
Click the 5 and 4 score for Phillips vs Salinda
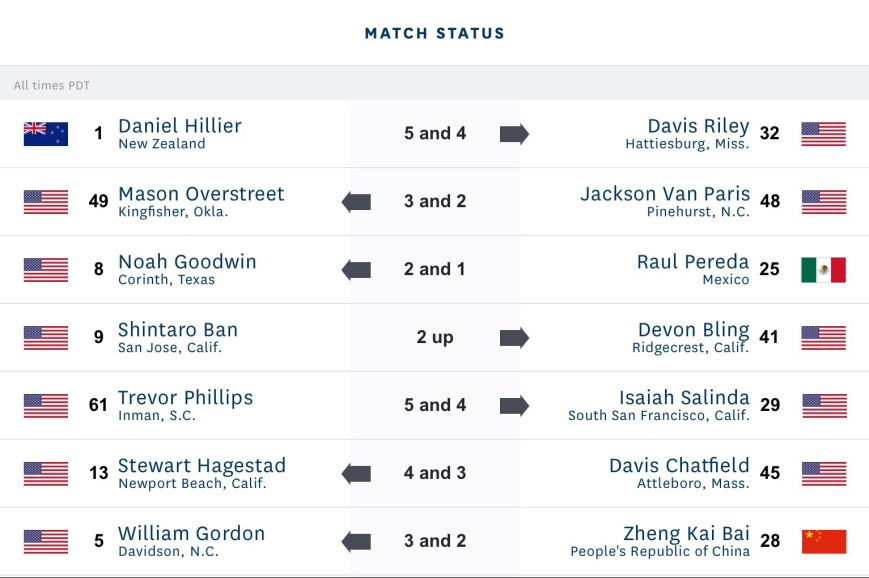[x=435, y=406]
